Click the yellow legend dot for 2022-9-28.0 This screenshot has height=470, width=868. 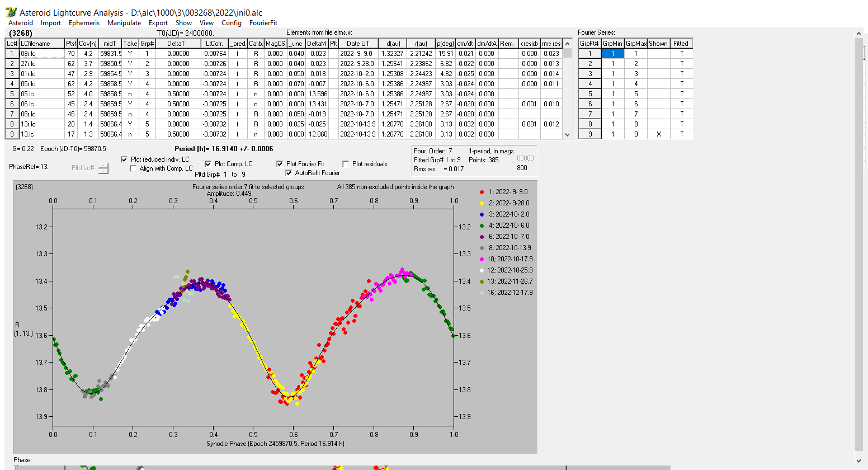(x=482, y=203)
